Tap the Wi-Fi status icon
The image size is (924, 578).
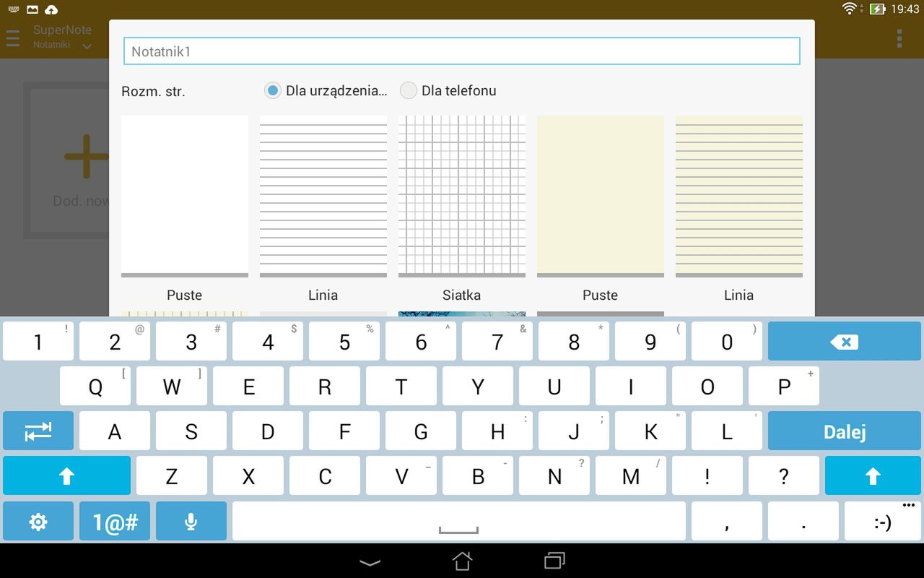click(x=850, y=9)
